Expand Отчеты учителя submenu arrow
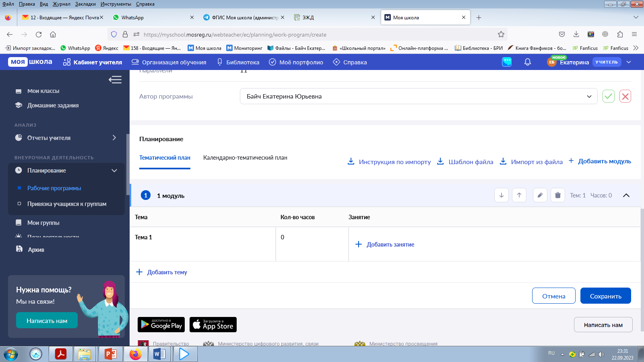 click(114, 138)
